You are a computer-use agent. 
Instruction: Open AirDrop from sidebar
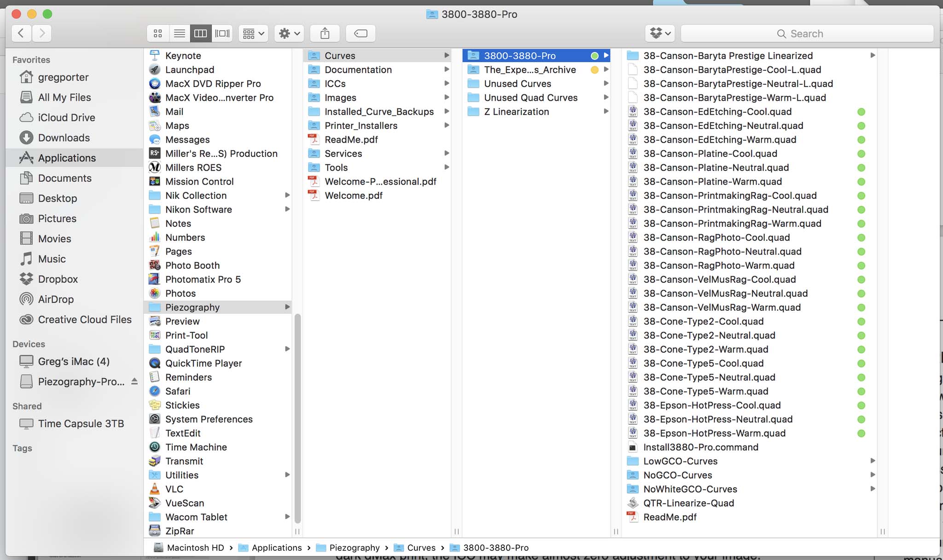click(56, 299)
